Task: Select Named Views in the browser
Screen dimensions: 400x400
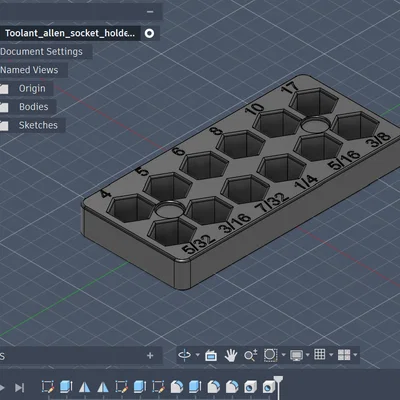Action: tap(29, 70)
